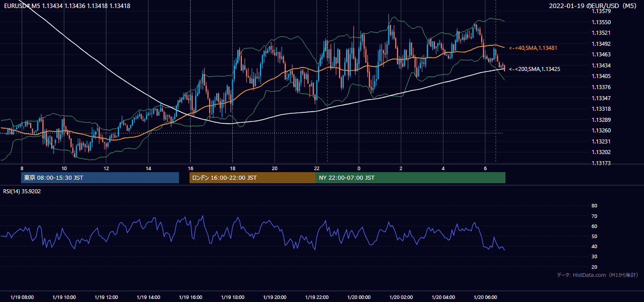The image size is (644, 302).
Task: Click price axis value 1.13318
Action: tap(601, 109)
